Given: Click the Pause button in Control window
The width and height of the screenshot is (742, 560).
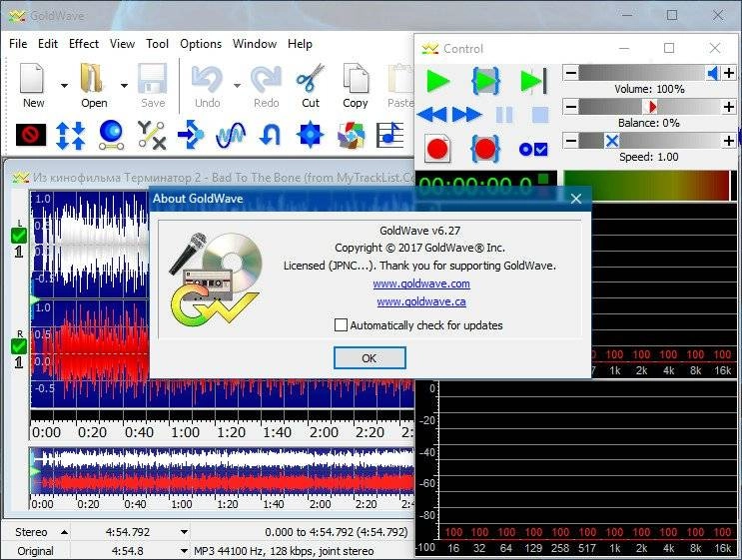Looking at the screenshot, I should [504, 115].
